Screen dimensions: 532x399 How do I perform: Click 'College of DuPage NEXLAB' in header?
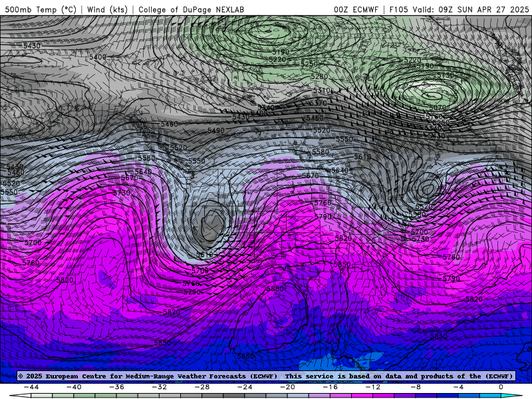(191, 9)
